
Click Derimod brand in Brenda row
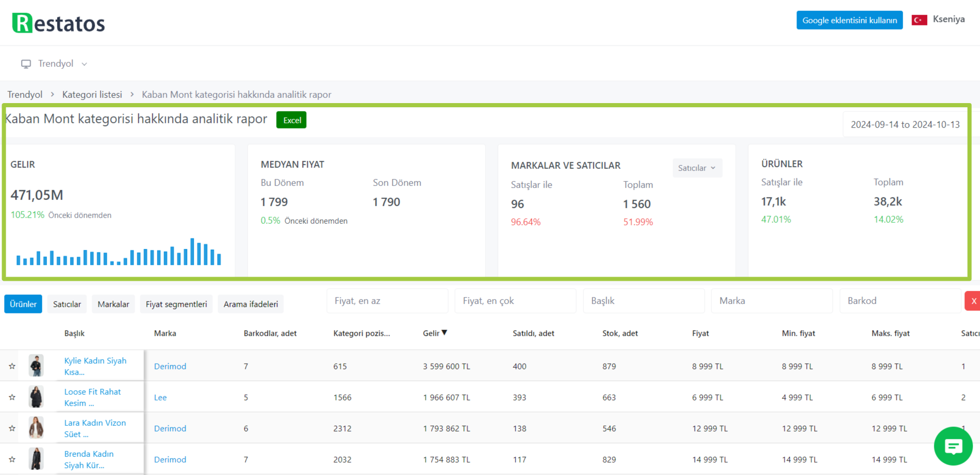pos(170,459)
